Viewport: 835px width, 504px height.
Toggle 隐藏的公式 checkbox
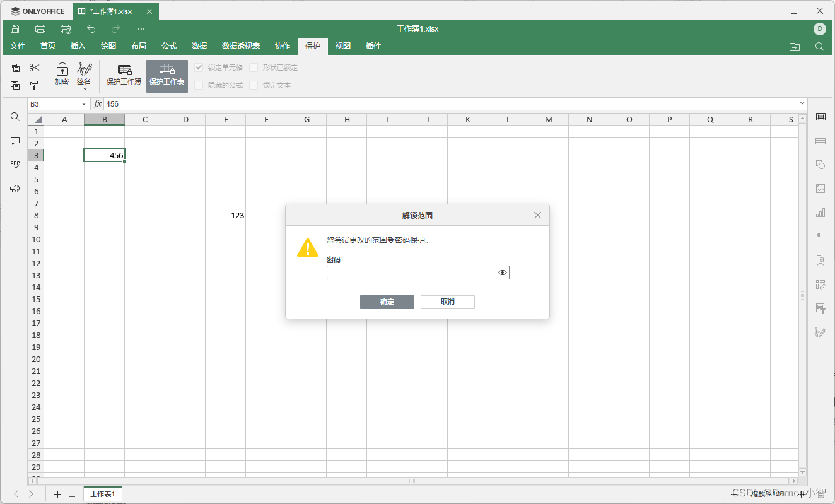tap(199, 85)
